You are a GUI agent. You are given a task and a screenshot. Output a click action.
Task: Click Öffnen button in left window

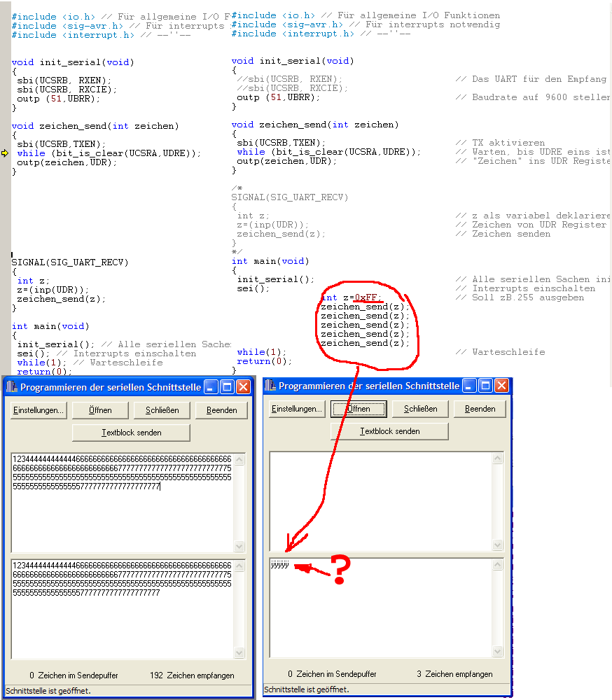click(x=100, y=410)
